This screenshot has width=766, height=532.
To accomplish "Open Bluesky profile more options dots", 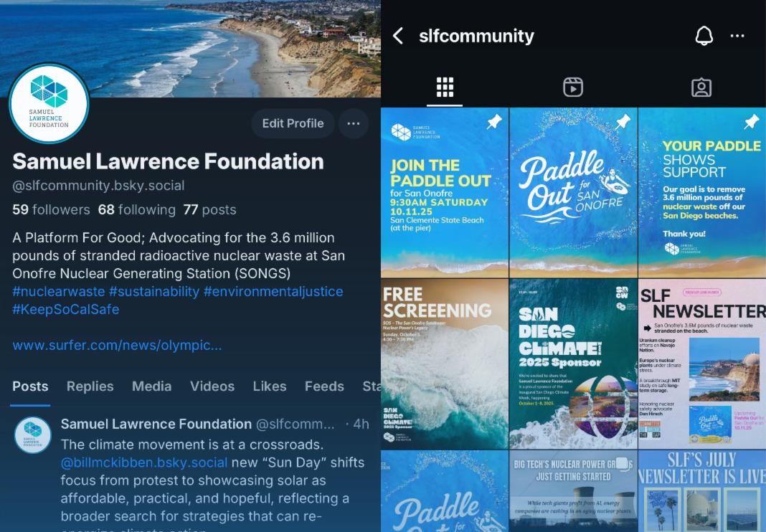I will click(x=353, y=123).
